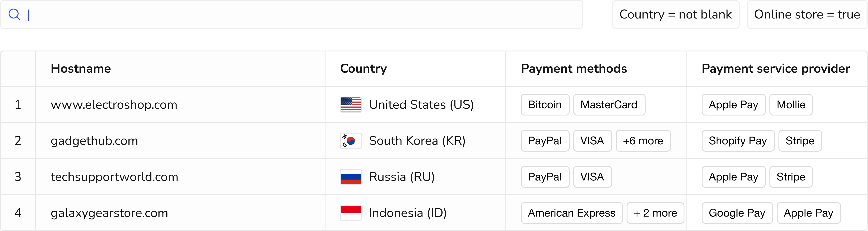Click the Stripe provider chip on gadgethub row
The width and height of the screenshot is (868, 231).
[800, 141]
